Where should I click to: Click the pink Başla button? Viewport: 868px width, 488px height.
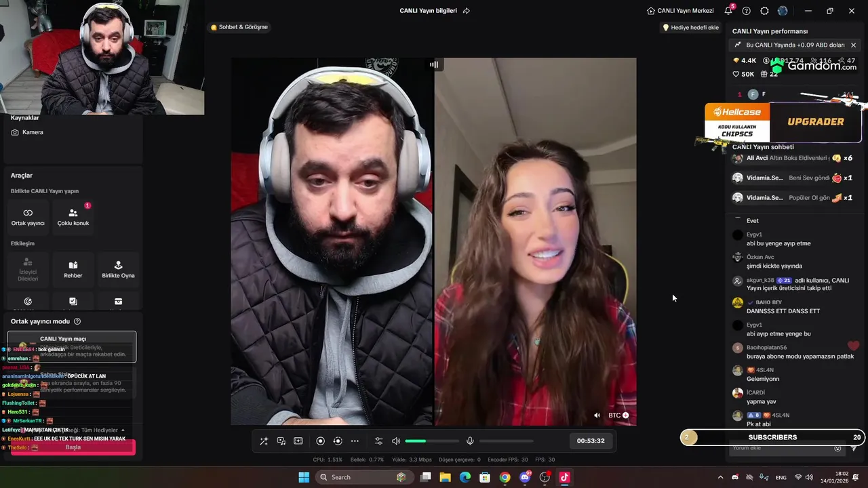click(73, 447)
